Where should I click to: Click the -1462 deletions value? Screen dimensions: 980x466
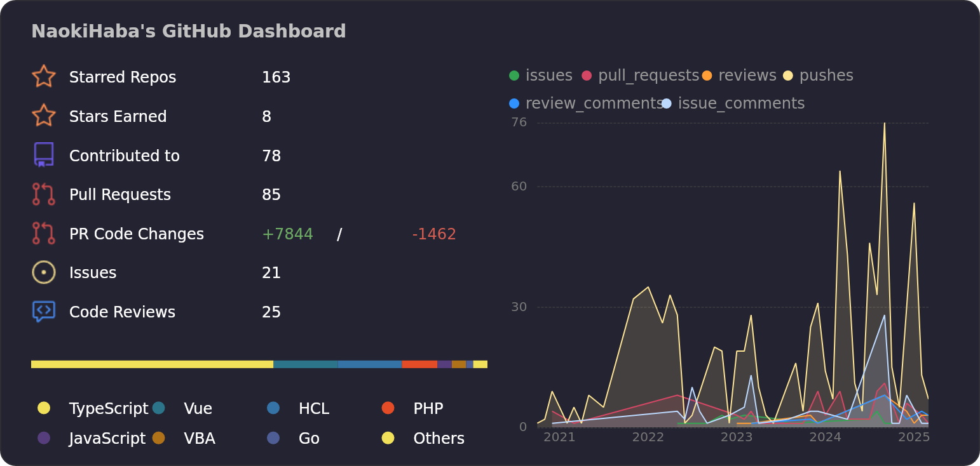[435, 234]
